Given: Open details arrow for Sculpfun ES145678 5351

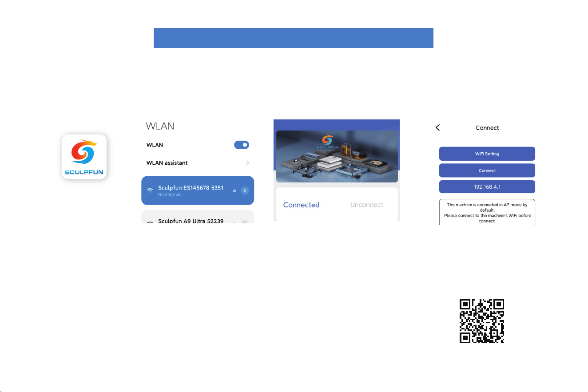Looking at the screenshot, I should 245,190.
